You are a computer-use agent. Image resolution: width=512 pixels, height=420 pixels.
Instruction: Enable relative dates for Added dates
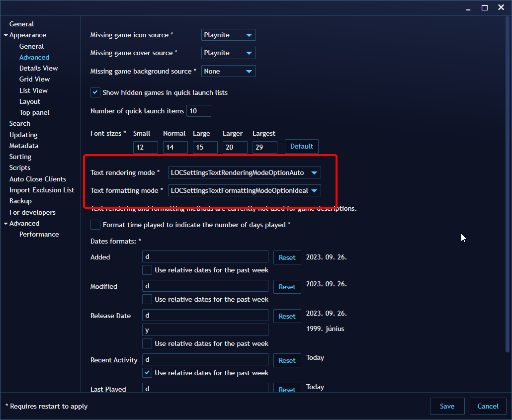pos(147,270)
